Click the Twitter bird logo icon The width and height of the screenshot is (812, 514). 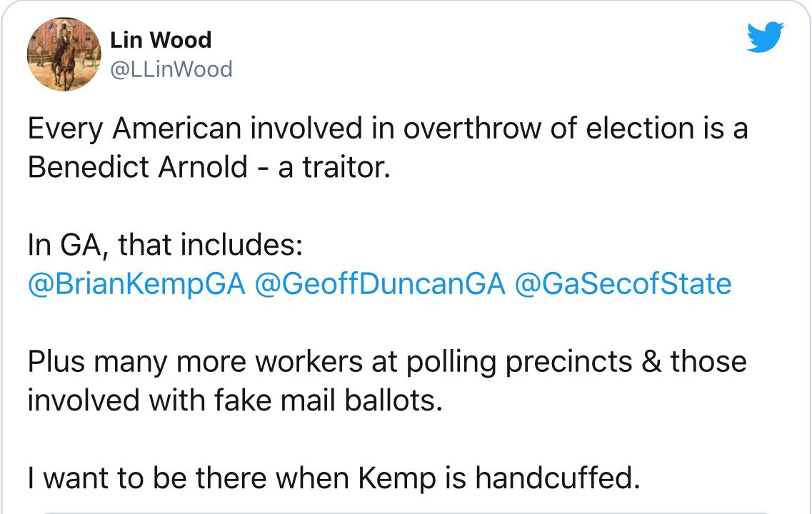[x=766, y=36]
